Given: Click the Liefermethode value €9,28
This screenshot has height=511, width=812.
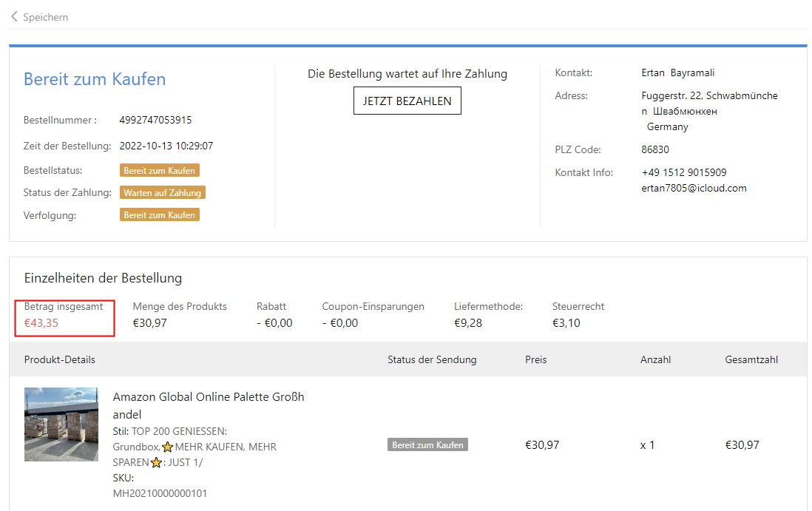Looking at the screenshot, I should [467, 323].
